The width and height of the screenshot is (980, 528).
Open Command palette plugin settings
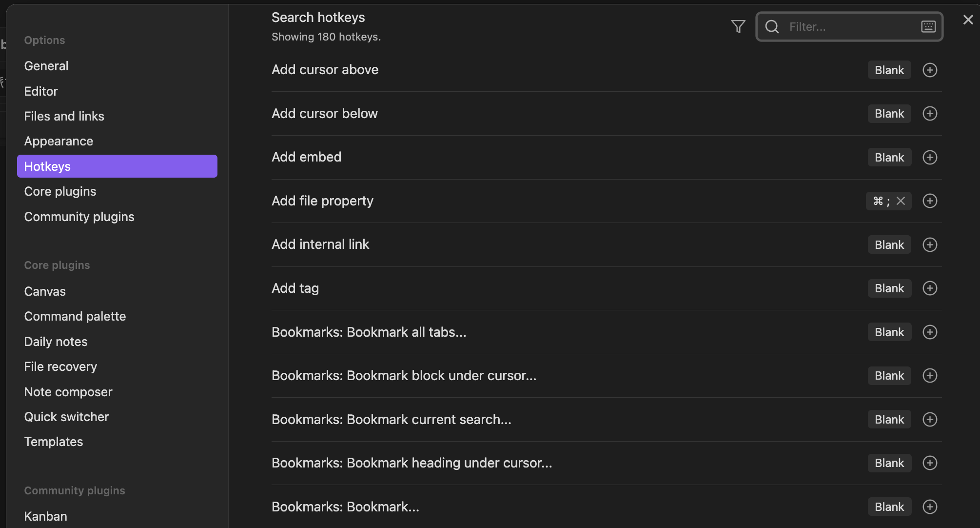point(75,316)
